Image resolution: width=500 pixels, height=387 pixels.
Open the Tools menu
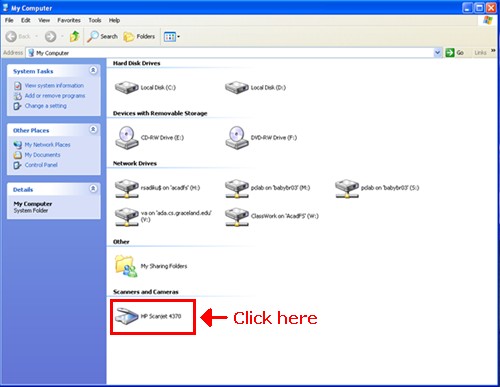[x=95, y=20]
